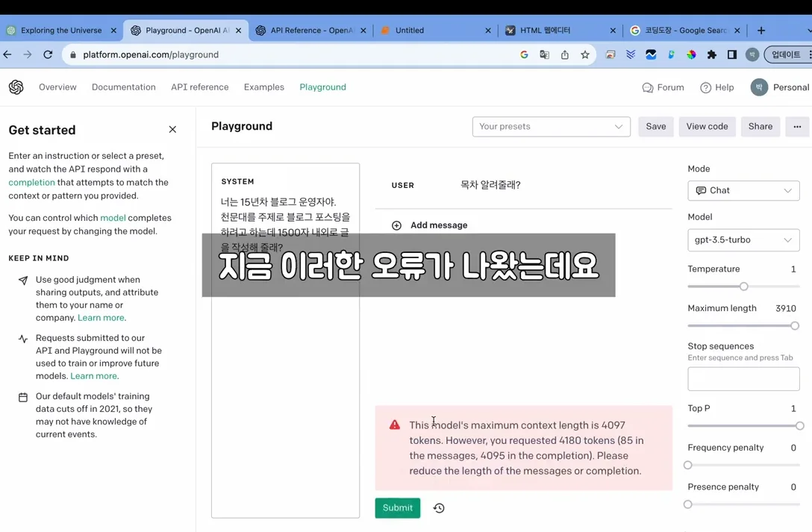
Task: Toggle the browser side panel icon
Action: pyautogui.click(x=731, y=54)
